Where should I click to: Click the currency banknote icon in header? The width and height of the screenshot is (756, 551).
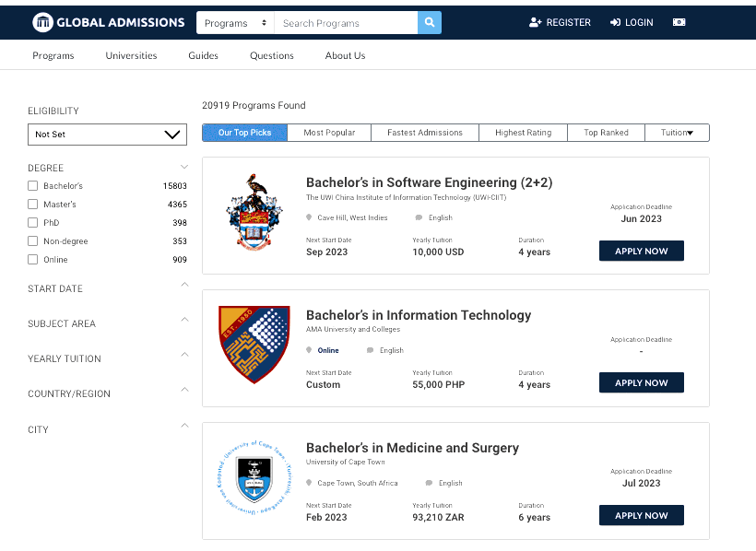click(x=679, y=22)
